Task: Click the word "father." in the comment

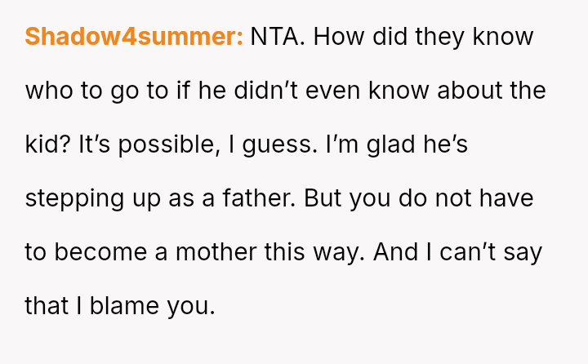Action: 259,198
